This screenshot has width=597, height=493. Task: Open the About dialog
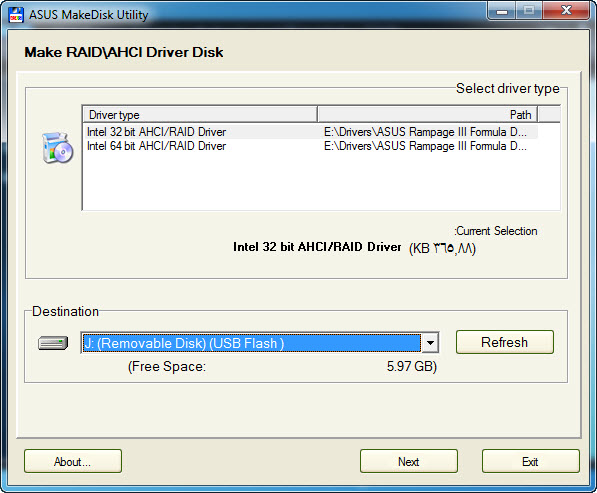tap(73, 461)
